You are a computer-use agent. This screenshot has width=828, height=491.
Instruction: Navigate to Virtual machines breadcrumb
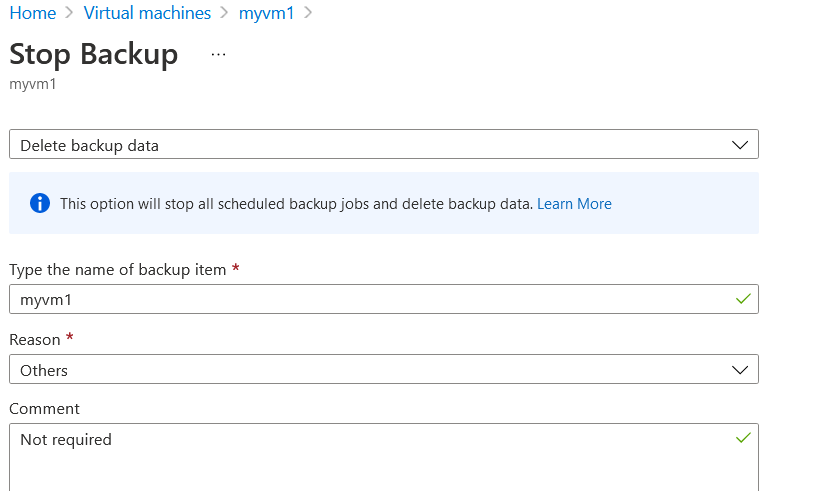click(x=147, y=13)
